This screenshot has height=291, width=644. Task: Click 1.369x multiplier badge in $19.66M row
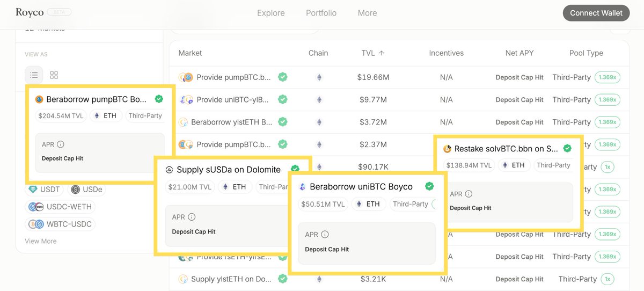coord(608,77)
